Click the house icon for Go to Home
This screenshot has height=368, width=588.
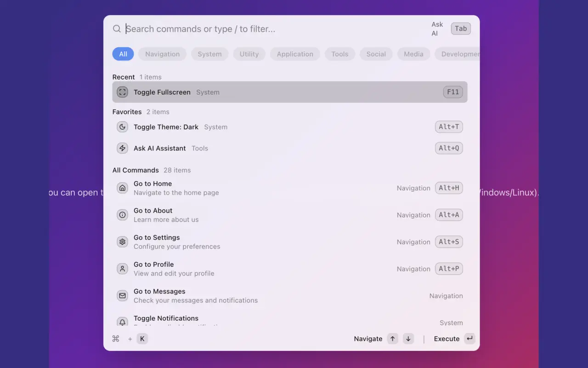pyautogui.click(x=122, y=188)
